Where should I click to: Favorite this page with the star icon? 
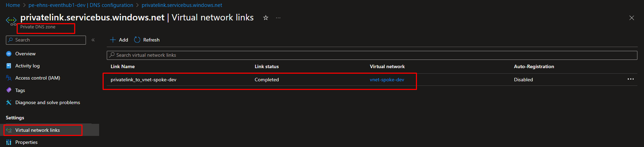tap(266, 18)
